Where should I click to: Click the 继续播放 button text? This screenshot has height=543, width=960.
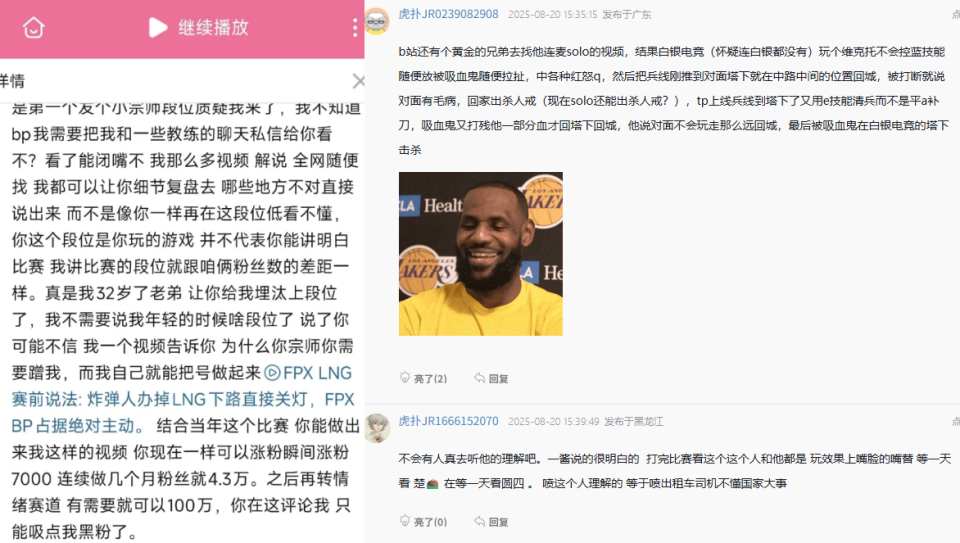214,28
